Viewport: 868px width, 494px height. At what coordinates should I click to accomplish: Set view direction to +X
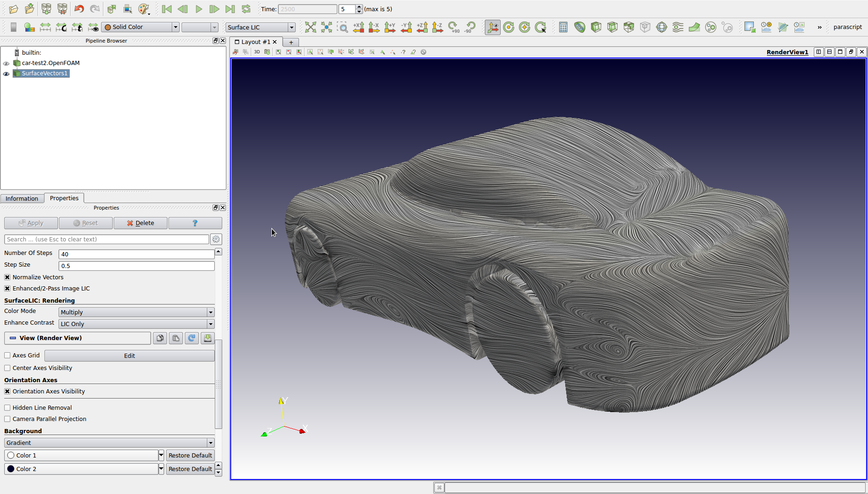pos(358,27)
